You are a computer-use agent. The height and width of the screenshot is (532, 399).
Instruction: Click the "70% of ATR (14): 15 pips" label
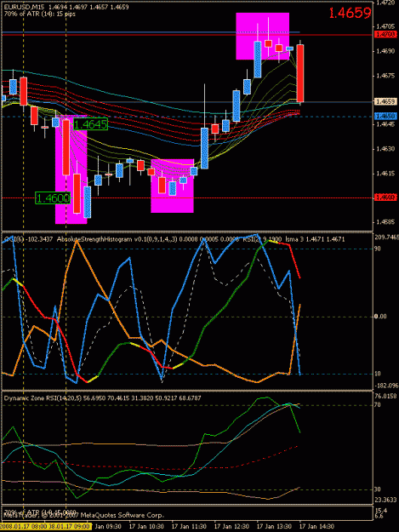point(40,14)
